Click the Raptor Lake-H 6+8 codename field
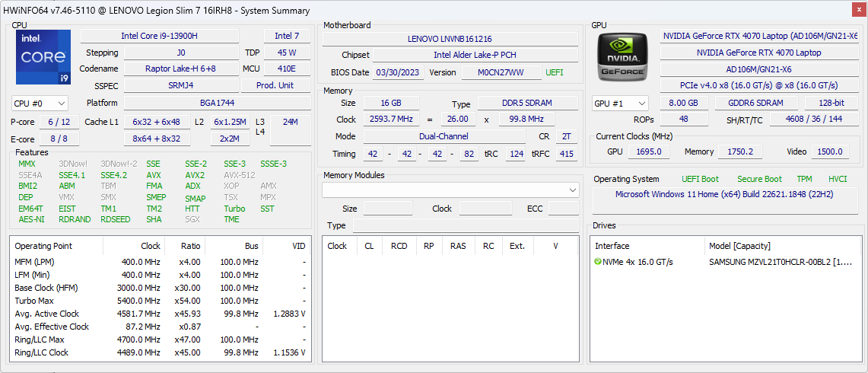Screen dimensions: 868x373 tap(180, 69)
